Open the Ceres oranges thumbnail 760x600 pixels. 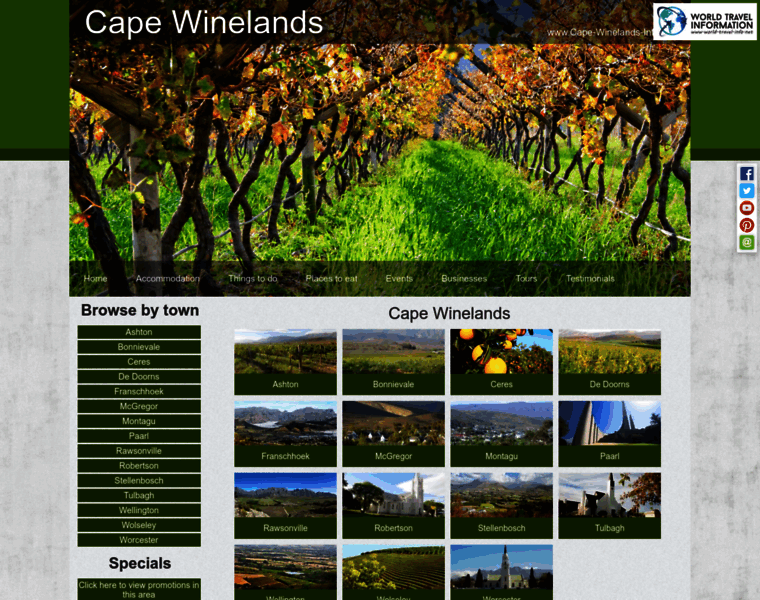pos(501,362)
